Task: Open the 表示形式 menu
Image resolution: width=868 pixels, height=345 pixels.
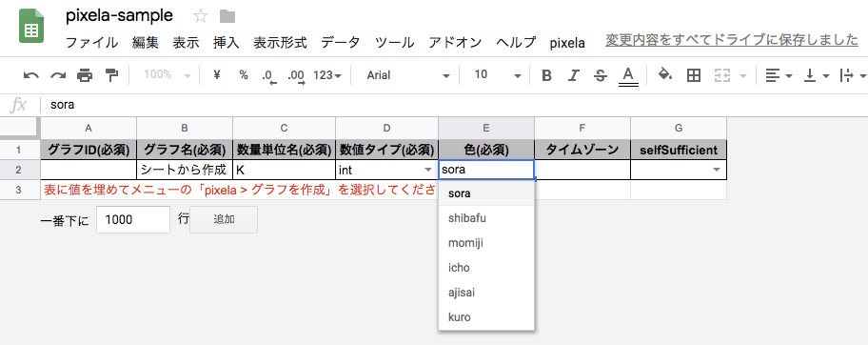Action: [280, 43]
